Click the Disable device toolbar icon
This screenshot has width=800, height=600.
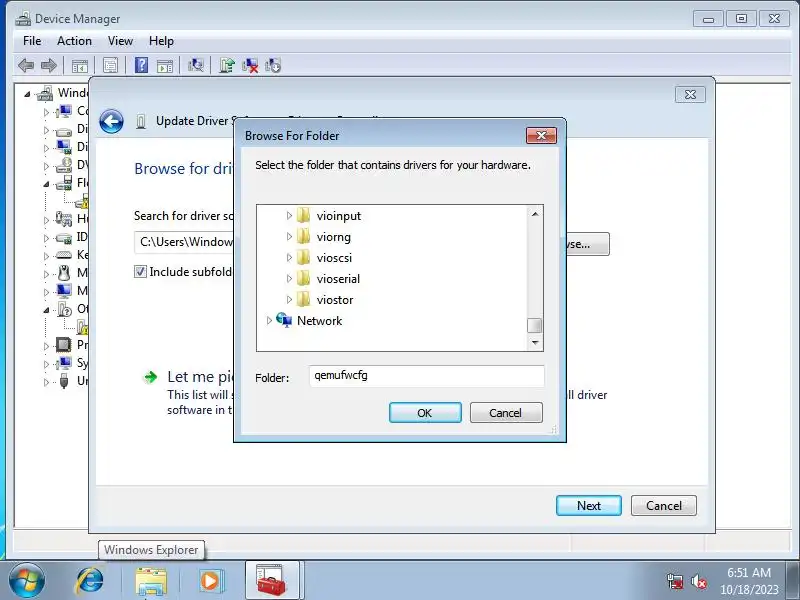(273, 65)
